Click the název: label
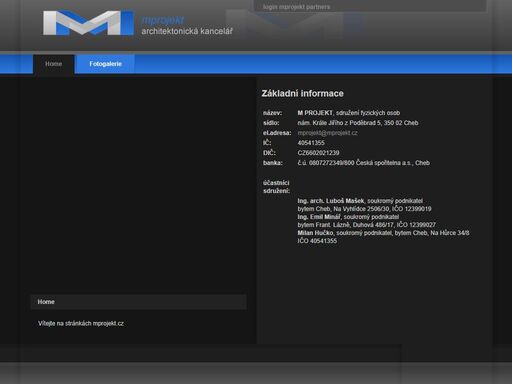The width and height of the screenshot is (512, 384). point(272,113)
